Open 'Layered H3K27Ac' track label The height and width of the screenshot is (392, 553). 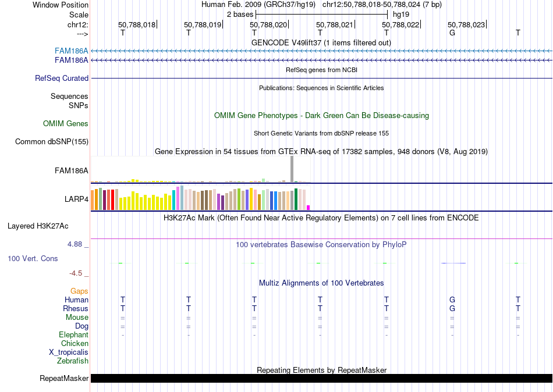coord(38,226)
